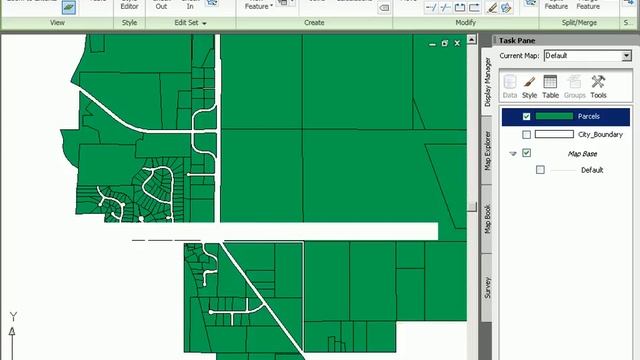Uncheck the Parcels layer checkbox
This screenshot has height=360, width=640.
(527, 117)
